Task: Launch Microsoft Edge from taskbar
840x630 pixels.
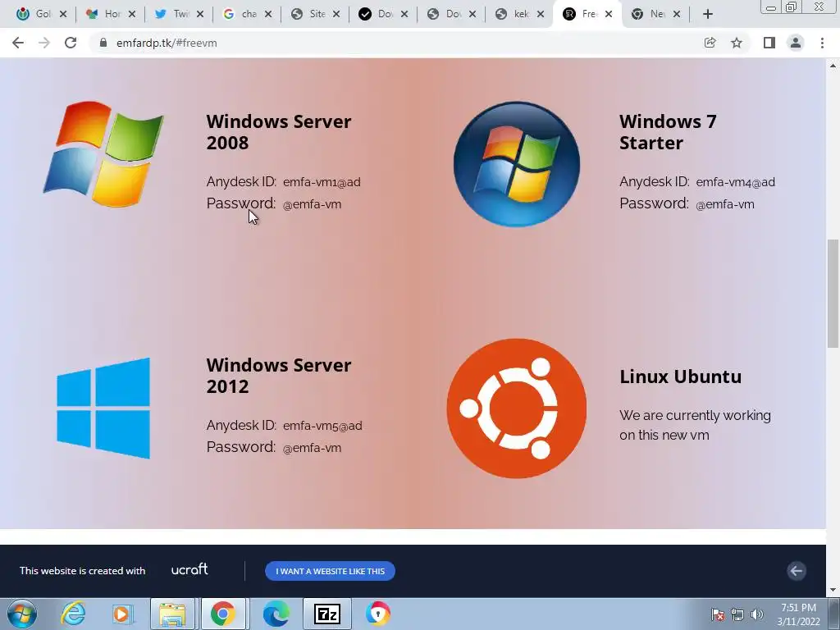Action: [x=276, y=614]
